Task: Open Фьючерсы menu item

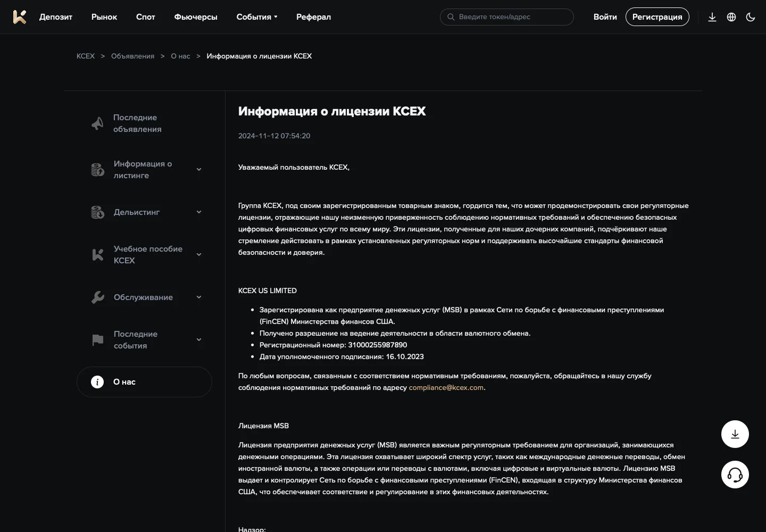Action: (x=196, y=17)
